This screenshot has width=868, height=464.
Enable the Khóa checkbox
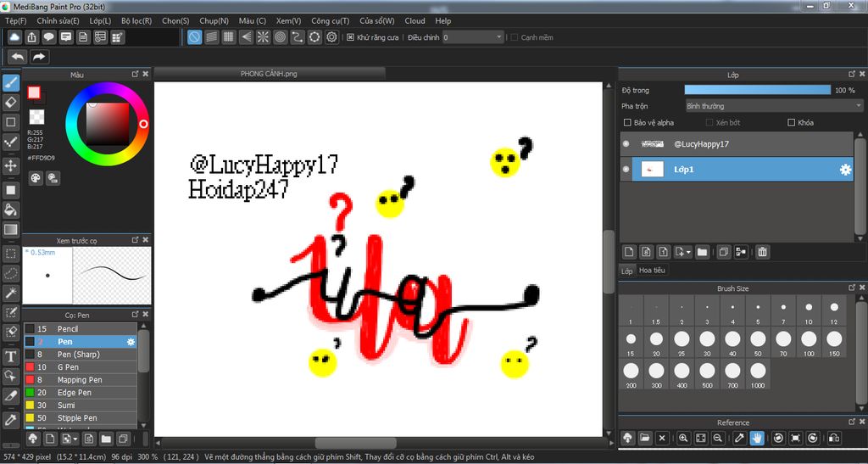tap(791, 122)
